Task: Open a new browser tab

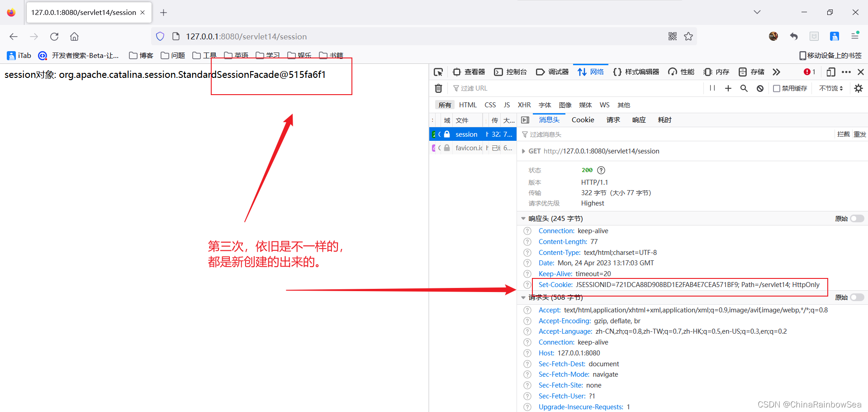Action: (x=164, y=13)
